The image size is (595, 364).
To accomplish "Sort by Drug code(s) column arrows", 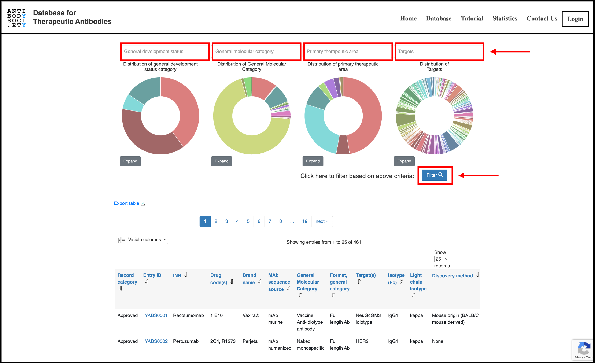I will pyautogui.click(x=232, y=282).
